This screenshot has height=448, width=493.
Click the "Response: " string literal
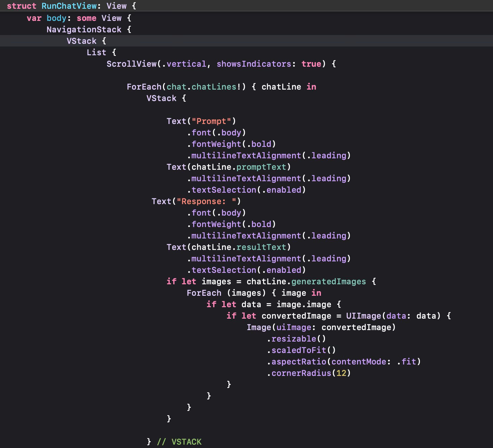click(x=206, y=201)
